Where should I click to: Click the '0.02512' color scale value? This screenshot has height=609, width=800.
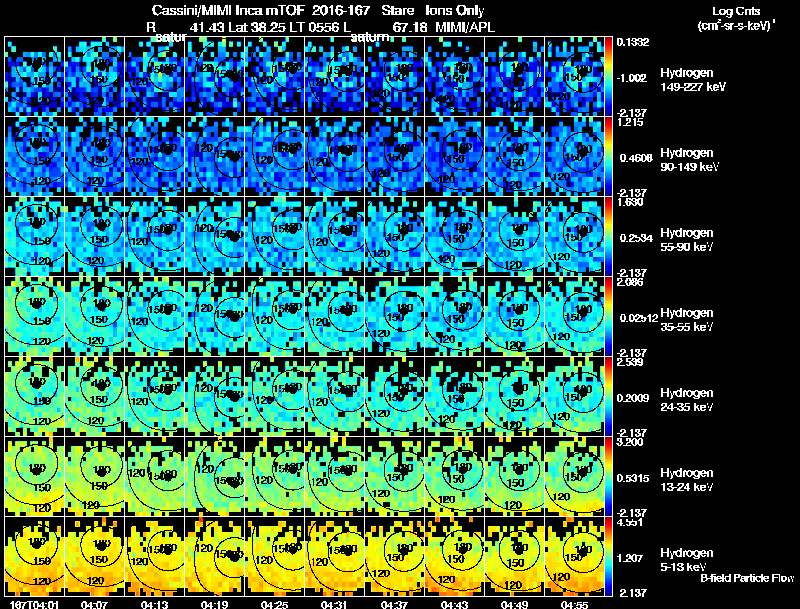pos(639,318)
